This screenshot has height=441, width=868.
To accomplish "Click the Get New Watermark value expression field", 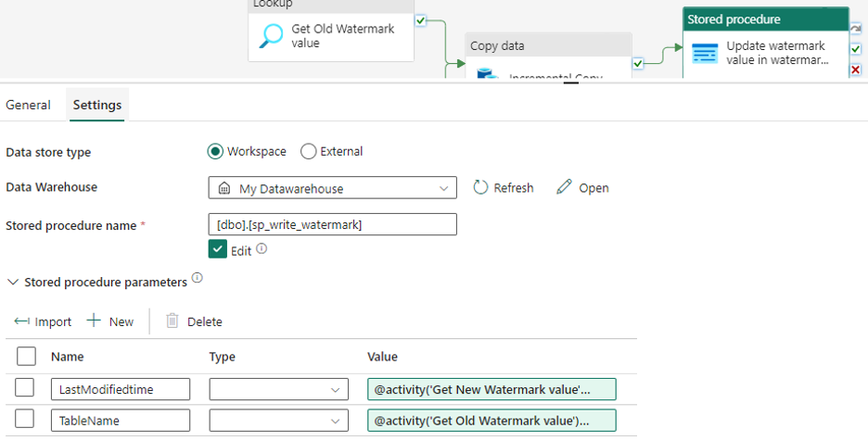I will pyautogui.click(x=491, y=389).
